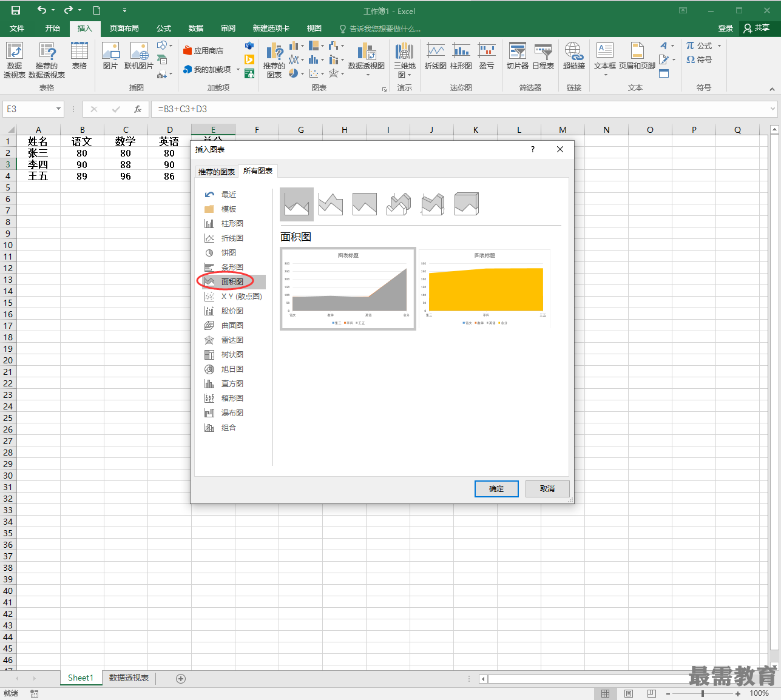Image resolution: width=781 pixels, height=700 pixels.
Task: Select the 3-D stacked area subtype icon
Action: pyautogui.click(x=433, y=204)
